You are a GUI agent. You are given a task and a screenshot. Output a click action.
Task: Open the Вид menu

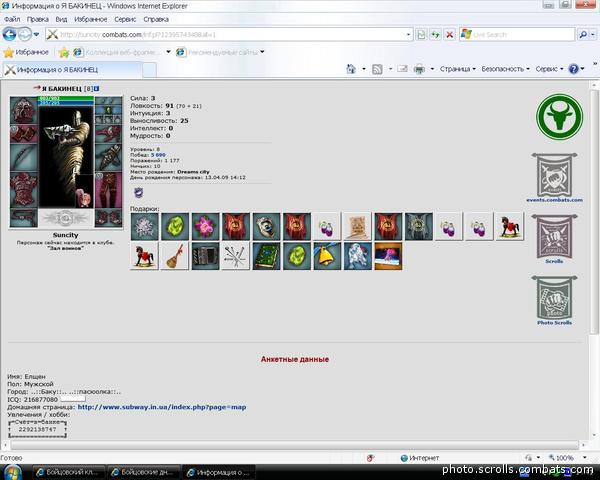pos(61,19)
